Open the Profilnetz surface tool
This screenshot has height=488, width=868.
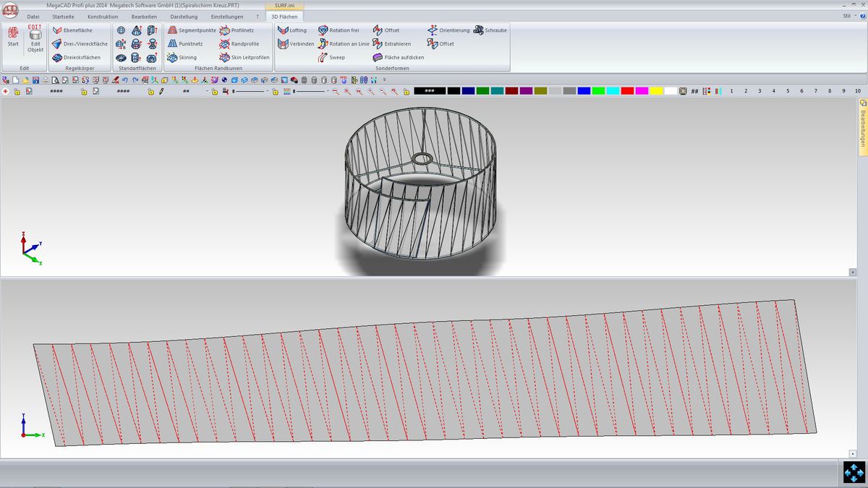(x=237, y=30)
